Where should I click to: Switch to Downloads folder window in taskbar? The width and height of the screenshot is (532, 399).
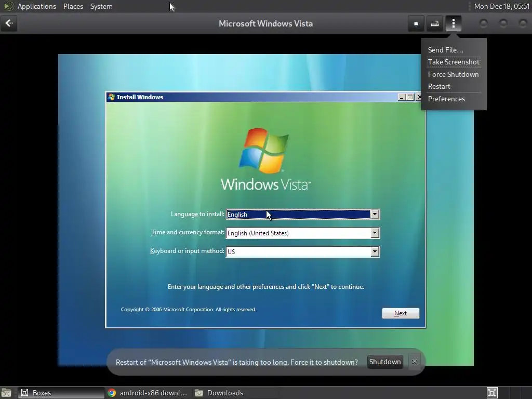click(x=236, y=393)
